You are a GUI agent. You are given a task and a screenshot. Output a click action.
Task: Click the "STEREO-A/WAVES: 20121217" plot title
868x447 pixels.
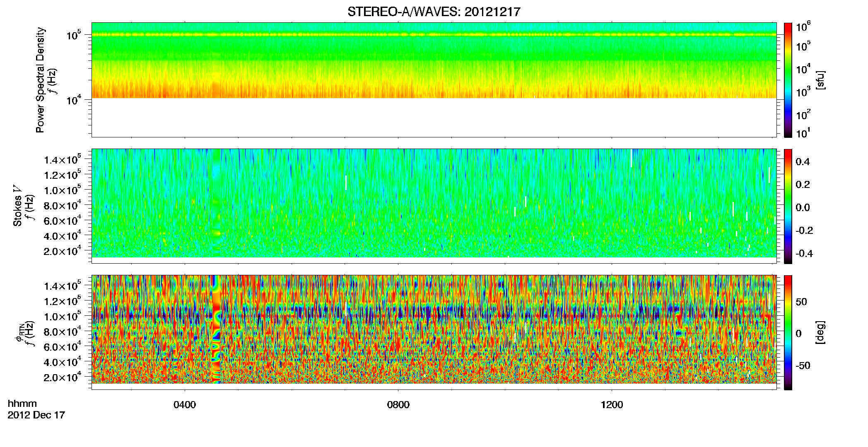tap(434, 12)
